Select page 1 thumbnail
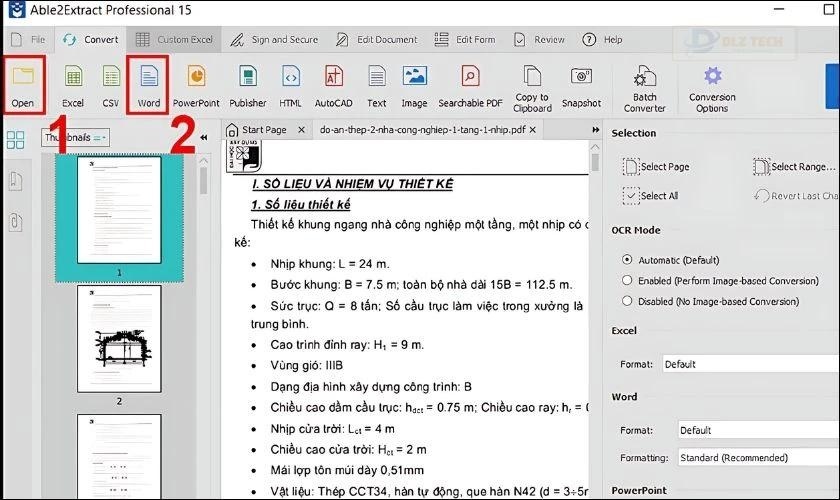This screenshot has height=500, width=840. tap(119, 210)
